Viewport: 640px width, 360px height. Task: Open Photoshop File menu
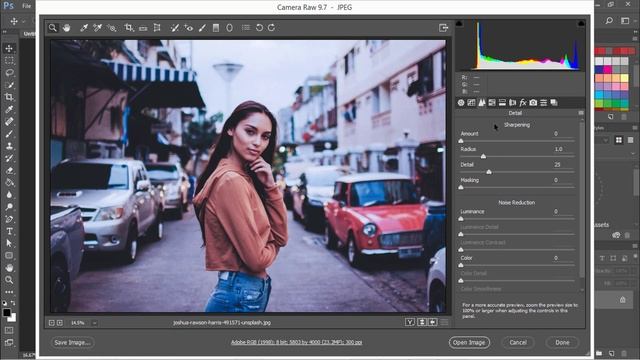click(x=27, y=6)
